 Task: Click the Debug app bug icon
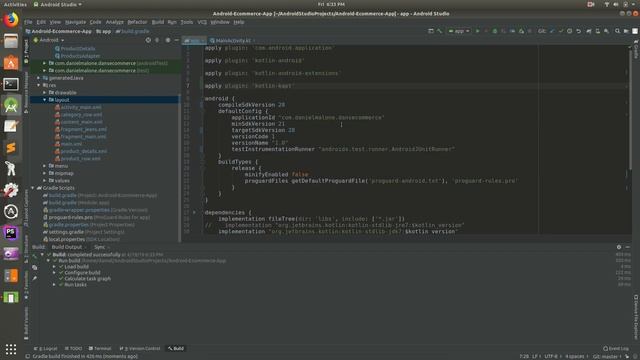[495, 31]
